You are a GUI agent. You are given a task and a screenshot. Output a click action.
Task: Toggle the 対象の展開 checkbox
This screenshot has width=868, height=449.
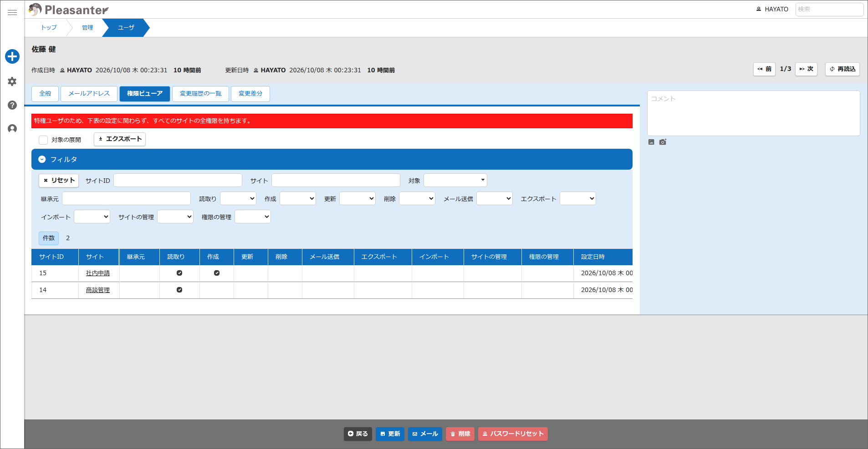(43, 140)
